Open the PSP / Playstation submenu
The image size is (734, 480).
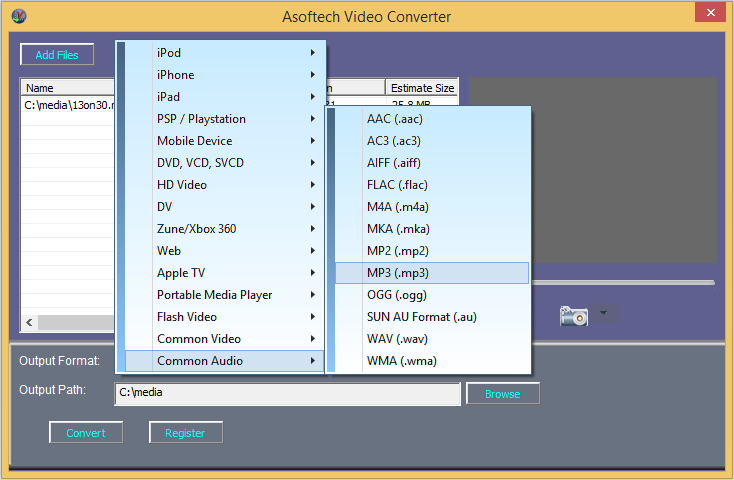tap(225, 119)
